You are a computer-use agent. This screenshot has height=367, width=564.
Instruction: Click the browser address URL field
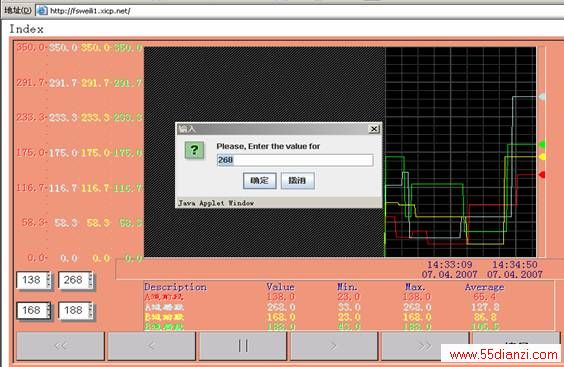coord(302,11)
